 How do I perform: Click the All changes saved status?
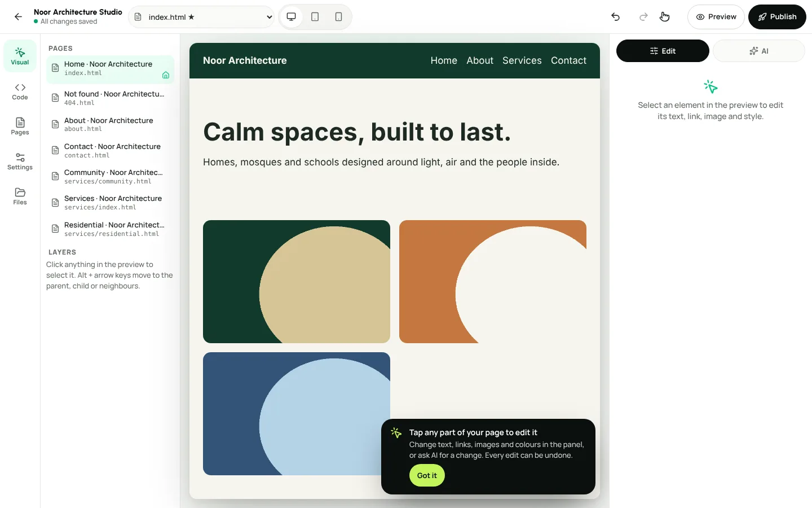65,21
